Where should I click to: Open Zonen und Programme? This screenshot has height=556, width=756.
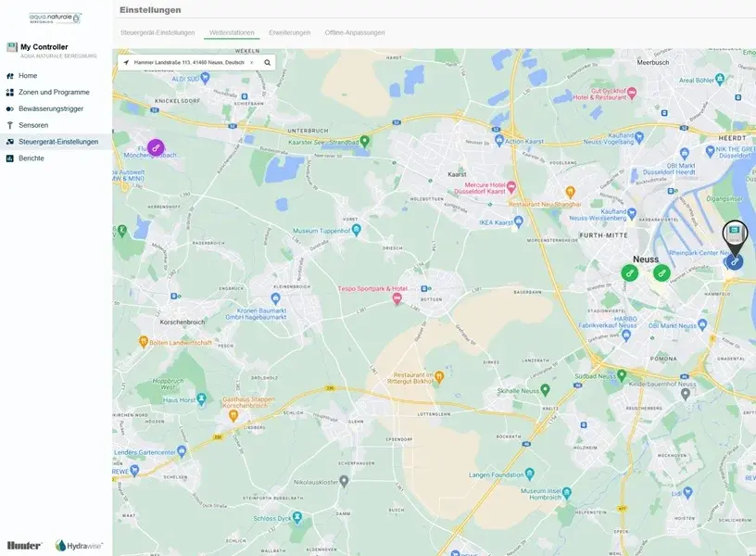point(54,93)
